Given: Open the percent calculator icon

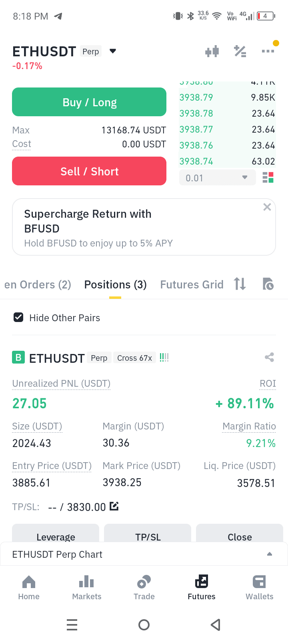Looking at the screenshot, I should pos(240,51).
